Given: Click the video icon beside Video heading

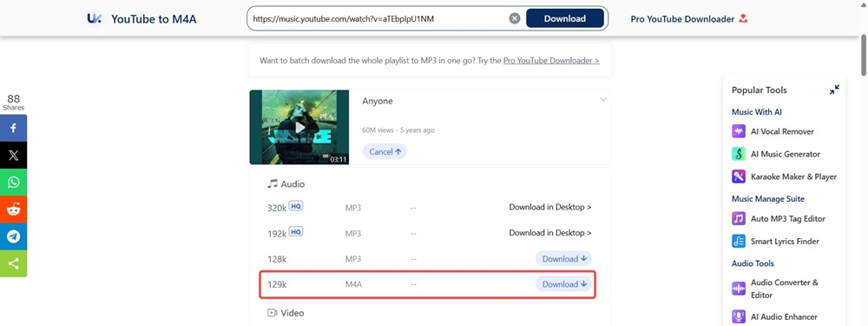Looking at the screenshot, I should (272, 313).
